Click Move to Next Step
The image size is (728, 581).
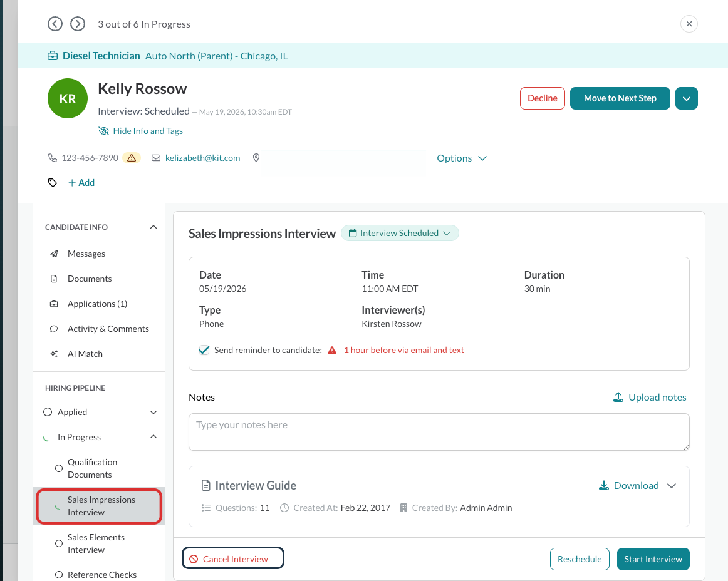(620, 98)
